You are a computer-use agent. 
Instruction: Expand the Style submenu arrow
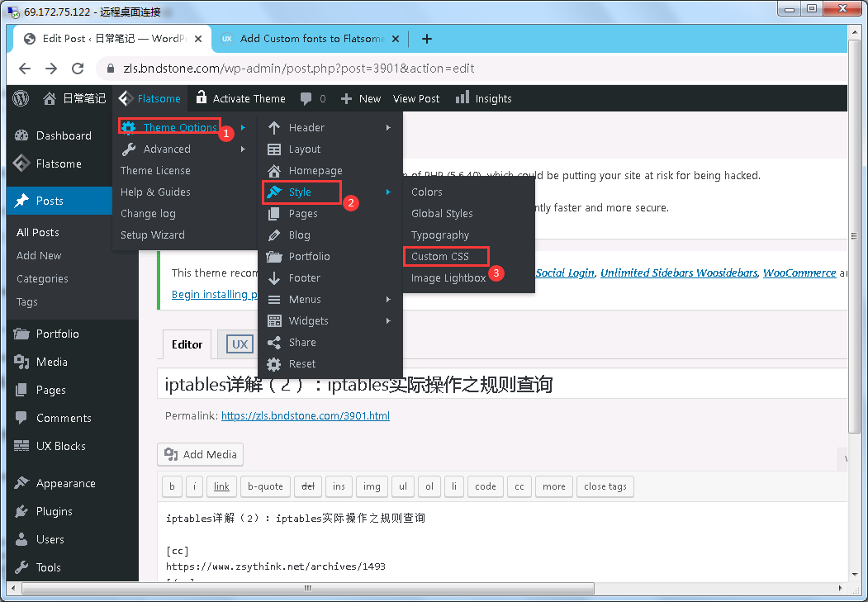389,192
